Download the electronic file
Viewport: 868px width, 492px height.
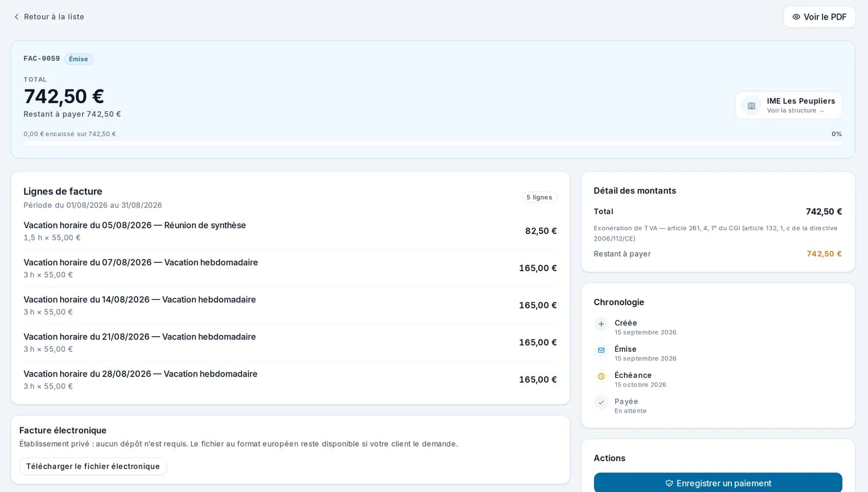93,466
